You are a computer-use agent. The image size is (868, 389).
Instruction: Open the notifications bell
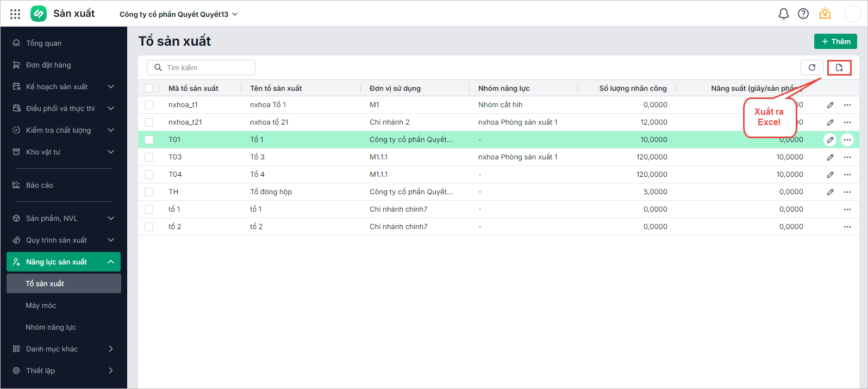coord(783,14)
